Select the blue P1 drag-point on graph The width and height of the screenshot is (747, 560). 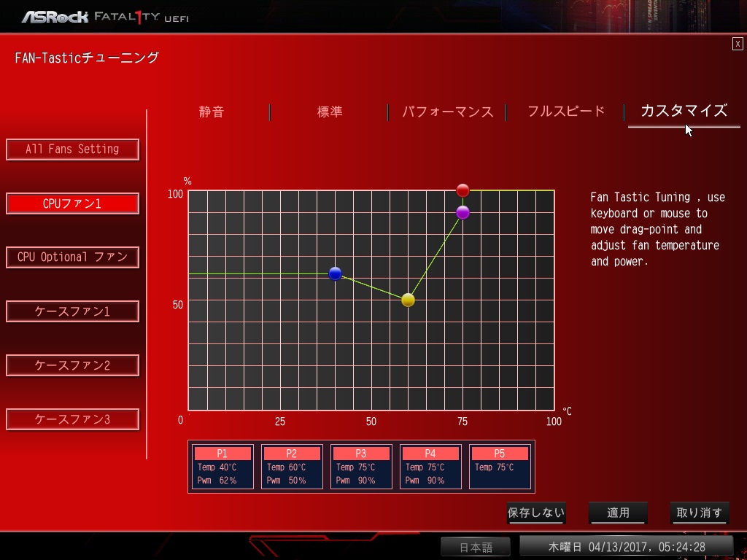click(x=335, y=274)
